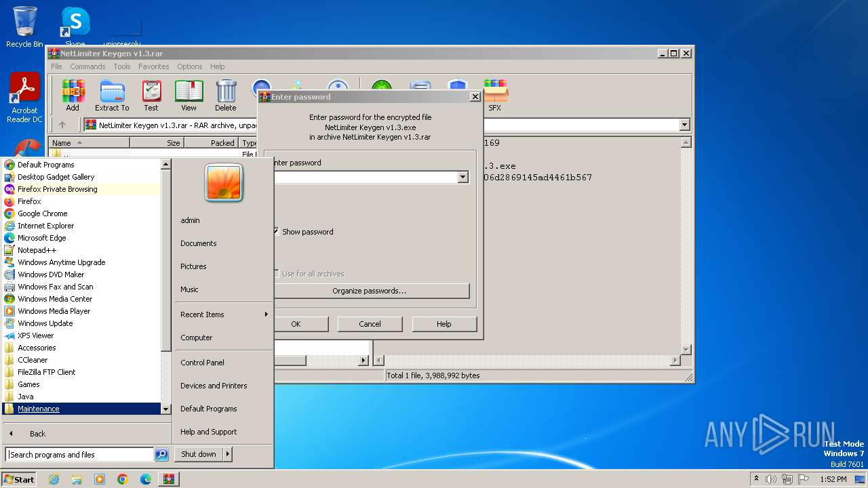The width and height of the screenshot is (868, 488).
Task: Expand the WinRAR address bar dropdown
Action: click(684, 125)
